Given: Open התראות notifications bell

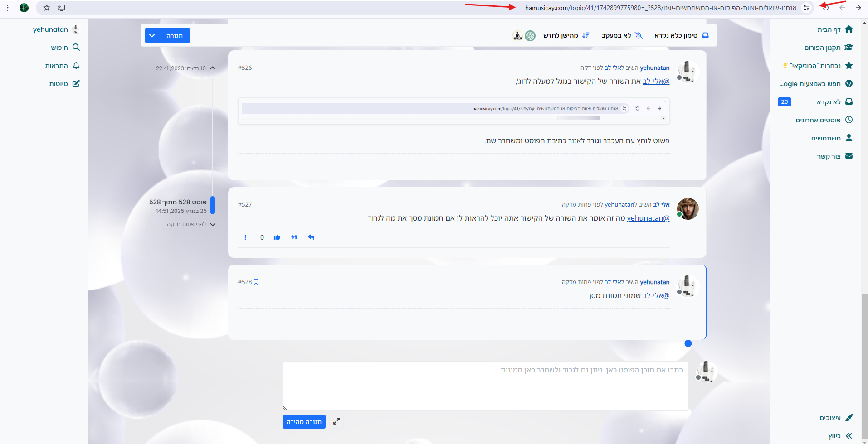Looking at the screenshot, I should click(x=76, y=66).
